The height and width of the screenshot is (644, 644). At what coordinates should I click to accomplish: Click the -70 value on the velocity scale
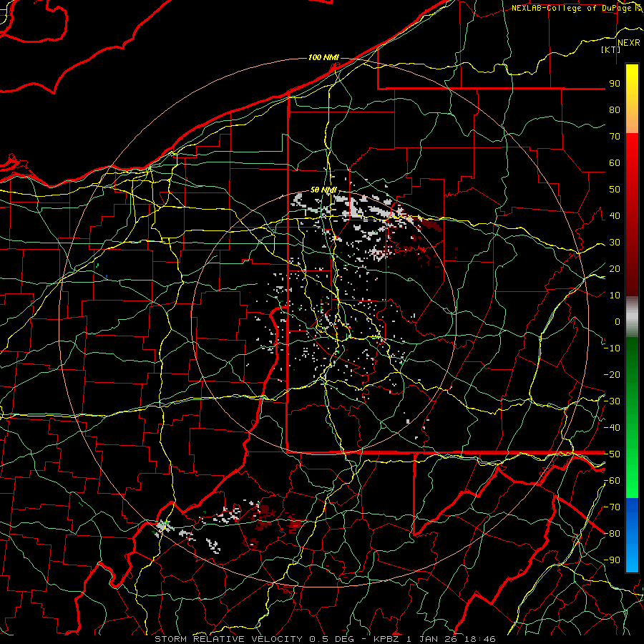tap(612, 507)
